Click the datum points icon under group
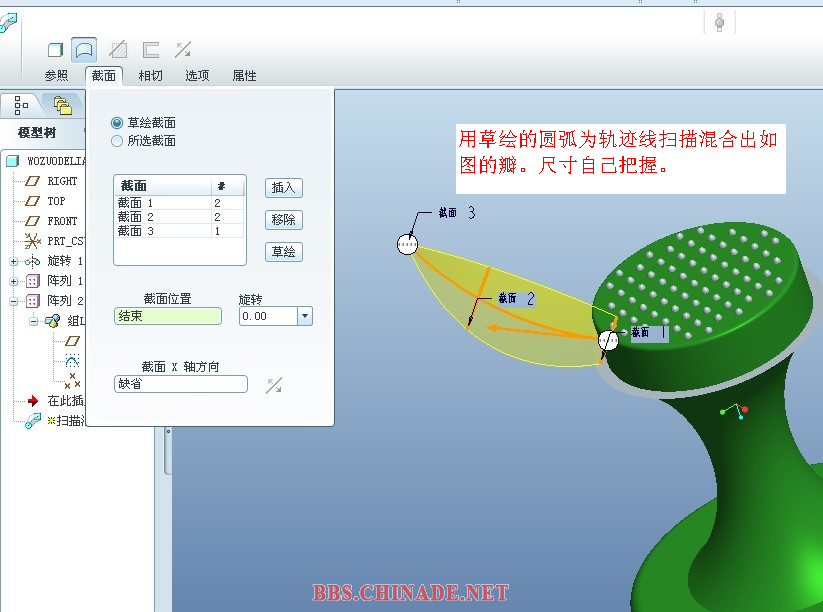823x612 pixels. (72, 381)
